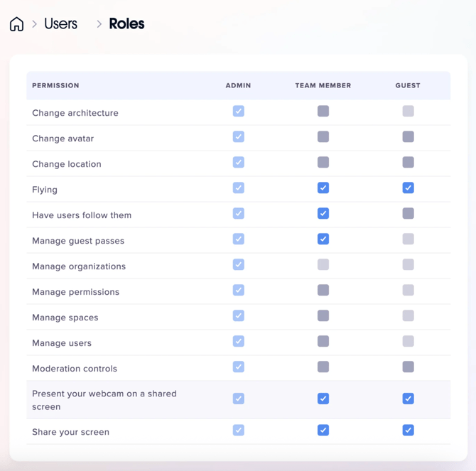This screenshot has width=476, height=471.
Task: Toggle Admin checkbox for Change location
Action: click(x=239, y=163)
